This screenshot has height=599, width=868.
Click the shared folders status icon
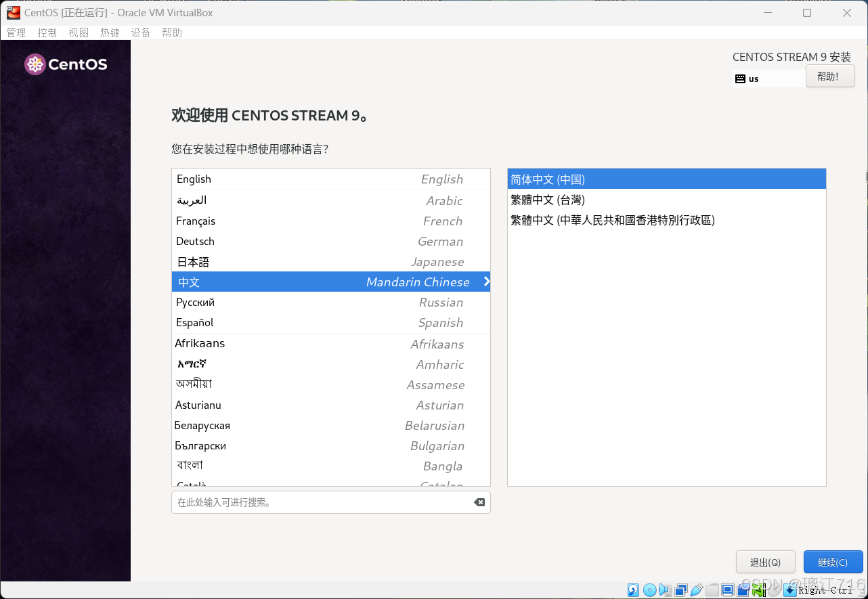712,590
